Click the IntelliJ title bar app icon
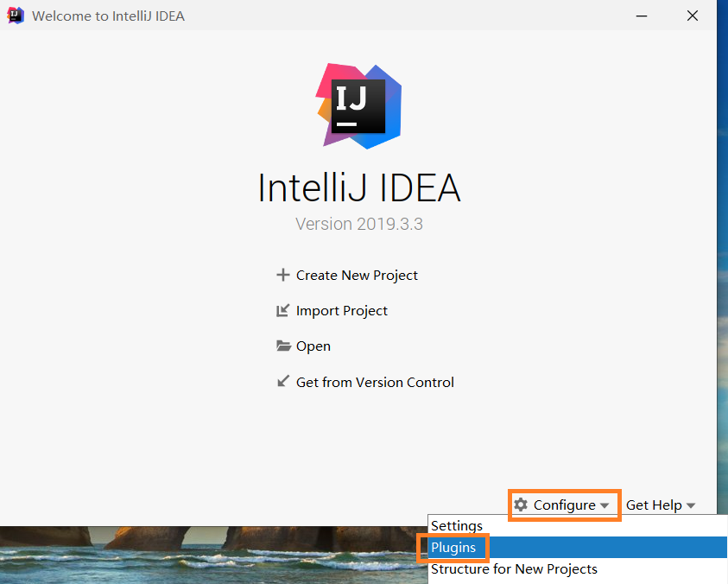Image resolution: width=728 pixels, height=584 pixels. (x=16, y=16)
